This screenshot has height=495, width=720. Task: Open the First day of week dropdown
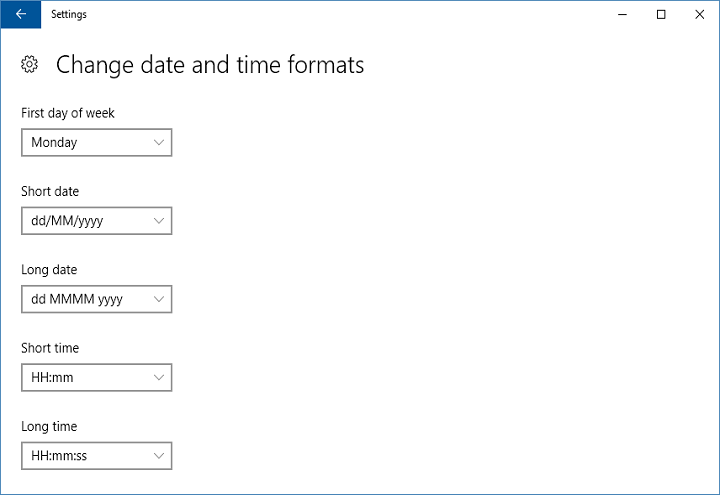click(96, 143)
